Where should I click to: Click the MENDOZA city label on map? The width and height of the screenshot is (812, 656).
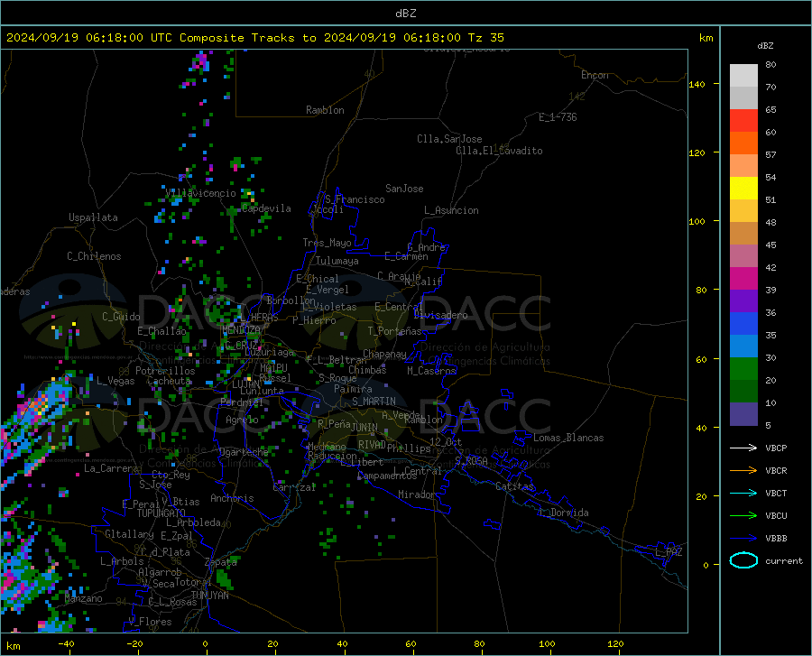click(x=241, y=330)
